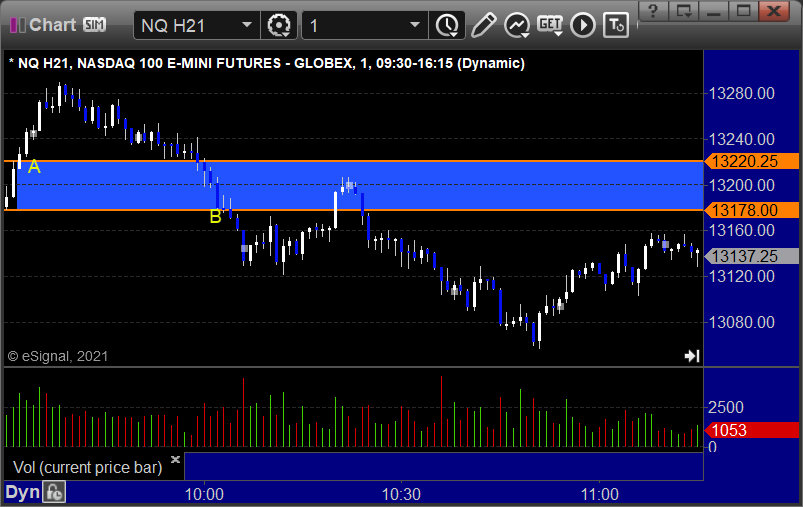
Task: Click the Dyn label
Action: tap(22, 492)
